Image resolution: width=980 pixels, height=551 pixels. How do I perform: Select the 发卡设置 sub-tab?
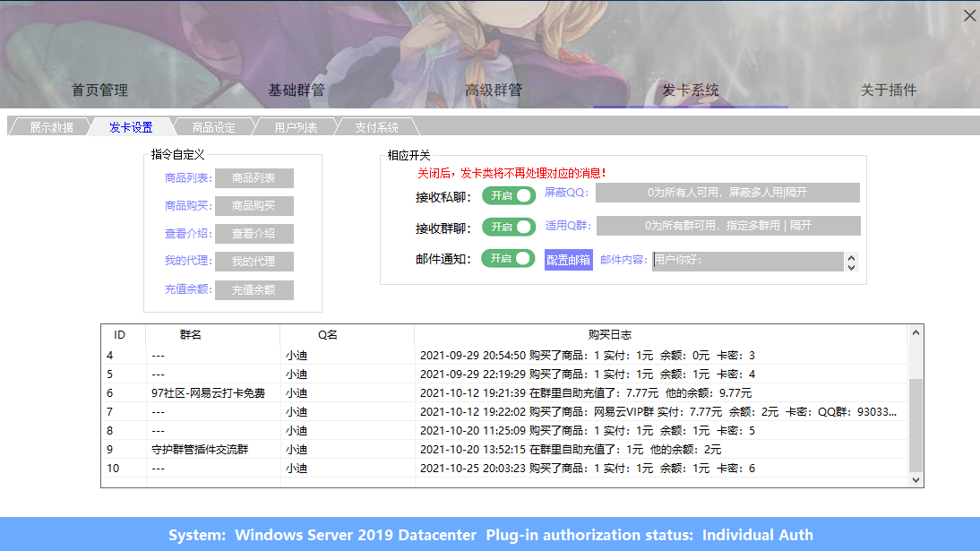pyautogui.click(x=131, y=127)
